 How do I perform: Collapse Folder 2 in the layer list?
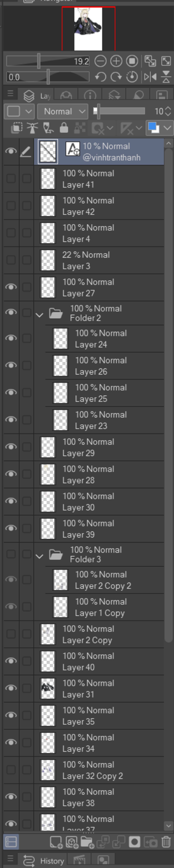(x=39, y=315)
